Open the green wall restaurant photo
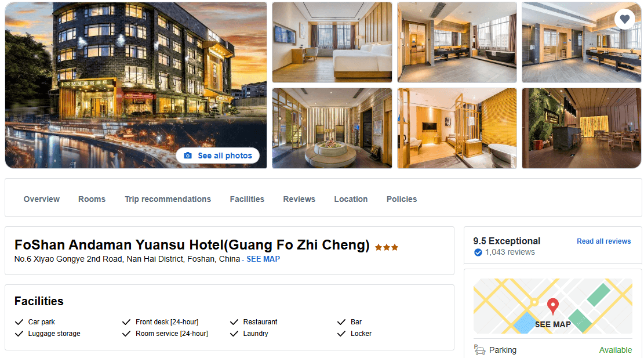644x358 pixels. pyautogui.click(x=581, y=128)
